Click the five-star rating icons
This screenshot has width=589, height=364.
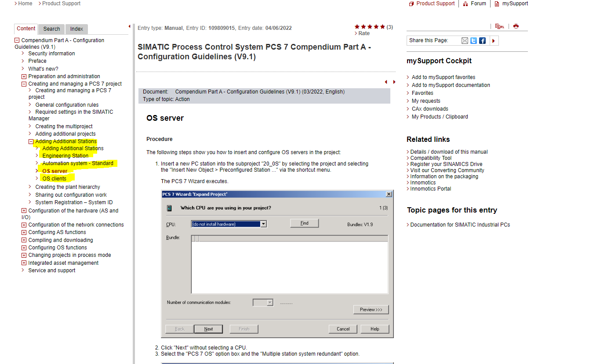pos(370,27)
